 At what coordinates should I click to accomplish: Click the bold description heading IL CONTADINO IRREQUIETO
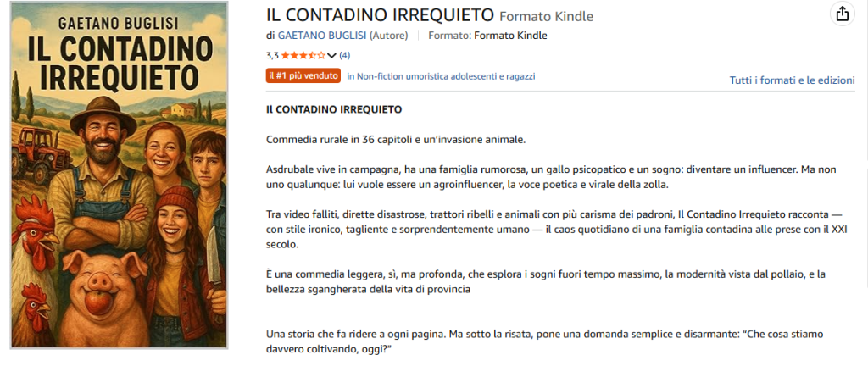334,109
